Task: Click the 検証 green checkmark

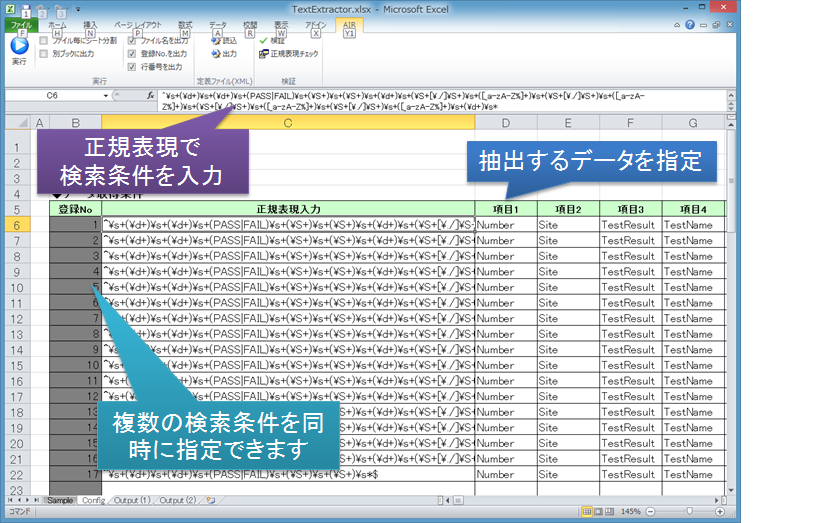Action: click(x=264, y=41)
